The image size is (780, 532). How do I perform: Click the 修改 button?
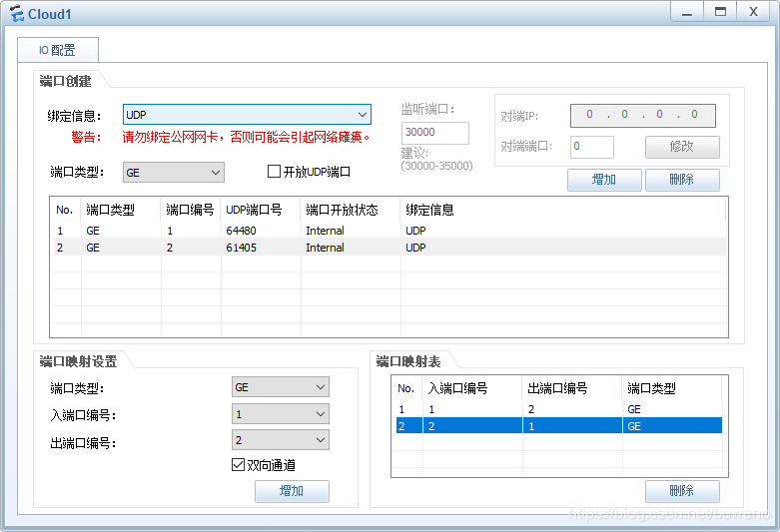pos(682,147)
